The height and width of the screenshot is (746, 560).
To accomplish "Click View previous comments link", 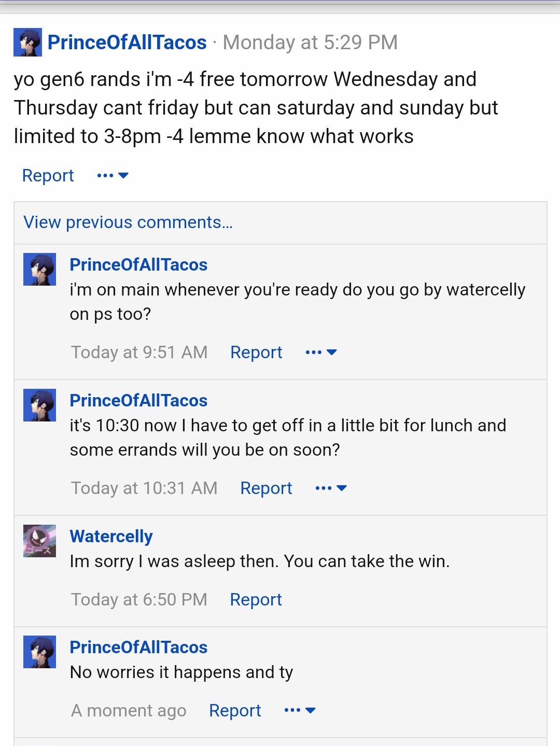I will click(x=128, y=222).
